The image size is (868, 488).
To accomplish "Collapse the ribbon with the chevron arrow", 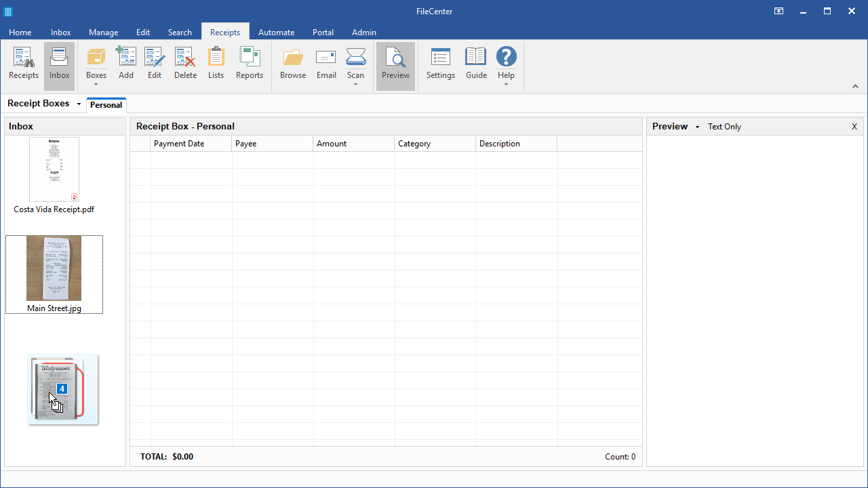I will point(855,86).
